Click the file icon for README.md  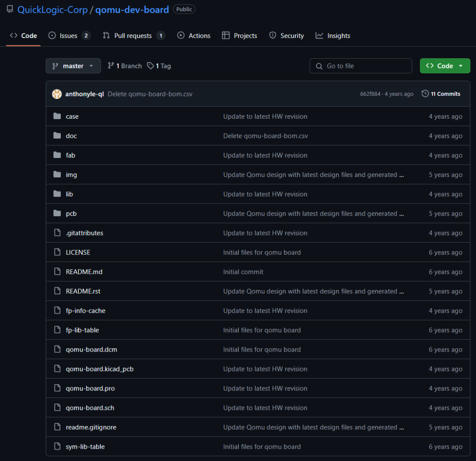pyautogui.click(x=57, y=271)
